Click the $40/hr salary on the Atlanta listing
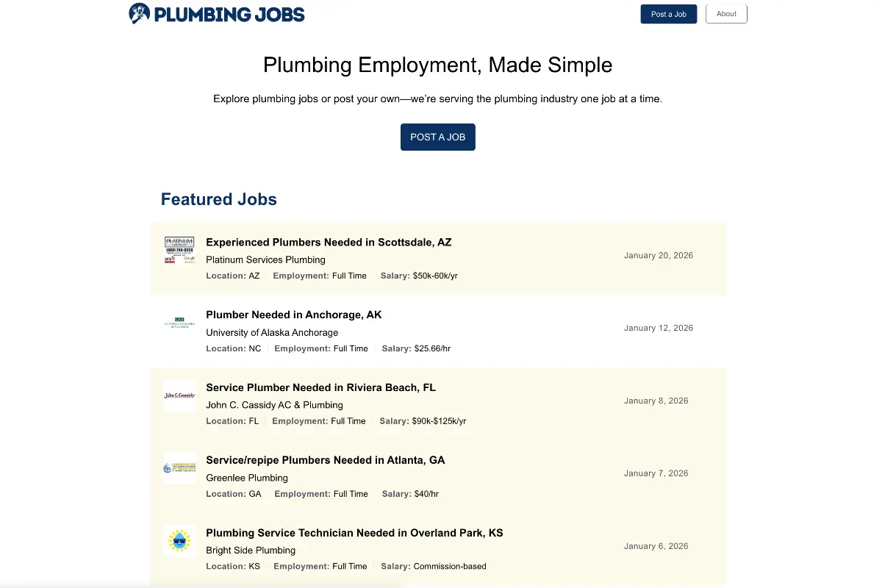This screenshot has height=588, width=882. pos(429,494)
